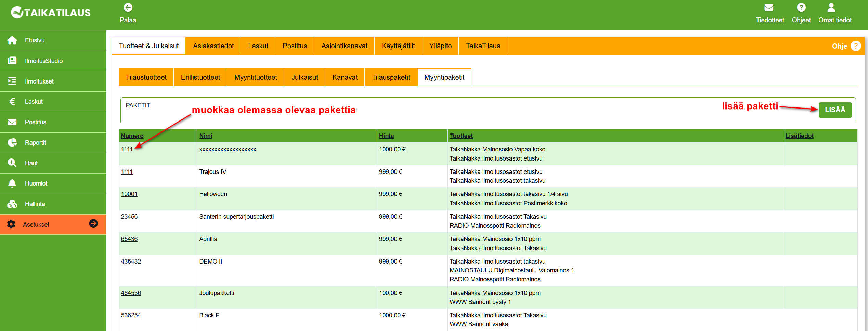Image resolution: width=868 pixels, height=331 pixels.
Task: Open package number 10001 link
Action: (129, 194)
